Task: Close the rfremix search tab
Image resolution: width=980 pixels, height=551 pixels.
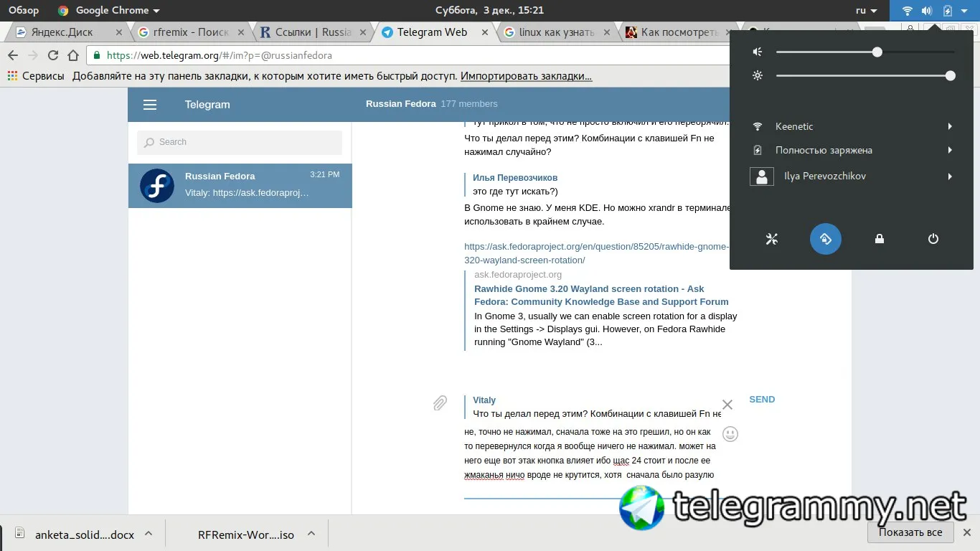Action: (241, 32)
